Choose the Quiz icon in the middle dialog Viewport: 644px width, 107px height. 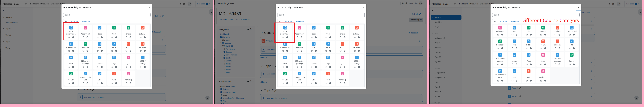pos(342,58)
